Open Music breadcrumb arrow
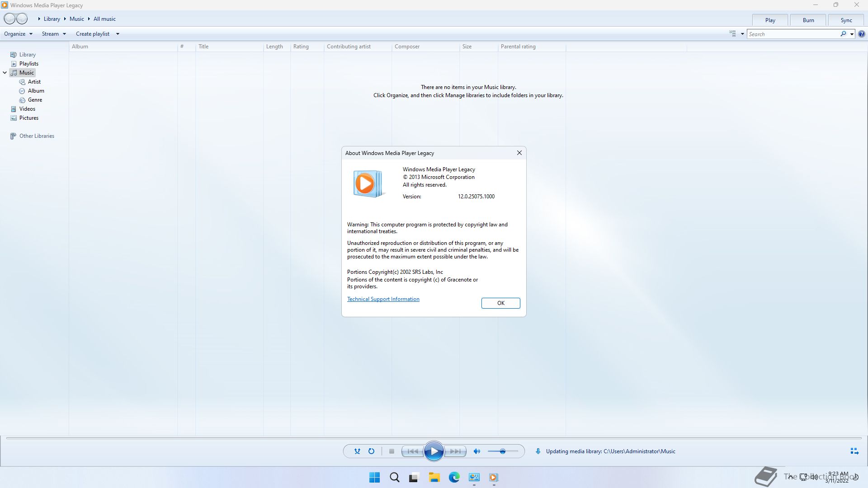This screenshot has height=488, width=868. coord(65,19)
